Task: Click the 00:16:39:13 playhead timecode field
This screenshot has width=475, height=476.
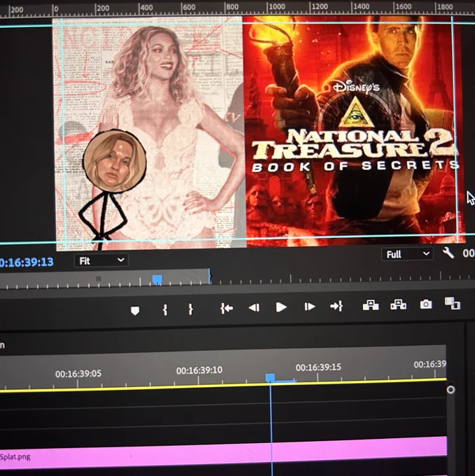Action: [27, 262]
